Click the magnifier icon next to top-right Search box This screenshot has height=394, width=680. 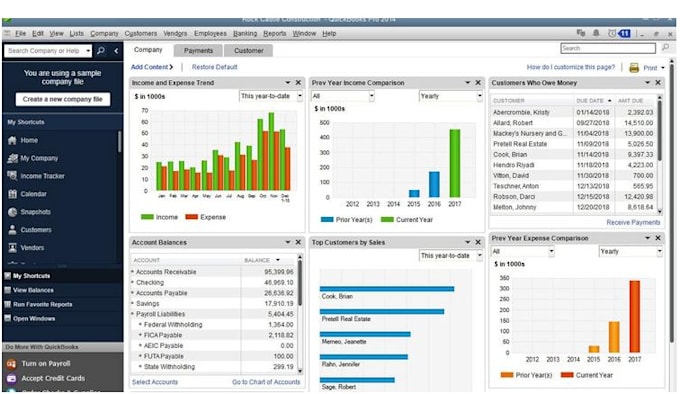point(665,48)
